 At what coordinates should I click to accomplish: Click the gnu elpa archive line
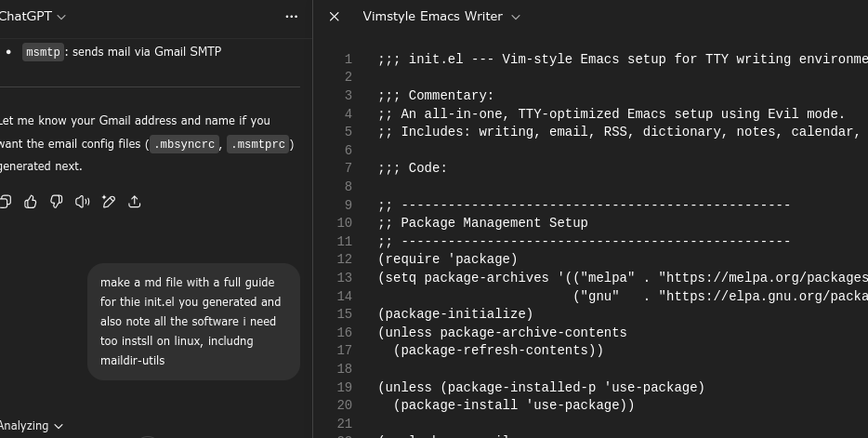(720, 297)
